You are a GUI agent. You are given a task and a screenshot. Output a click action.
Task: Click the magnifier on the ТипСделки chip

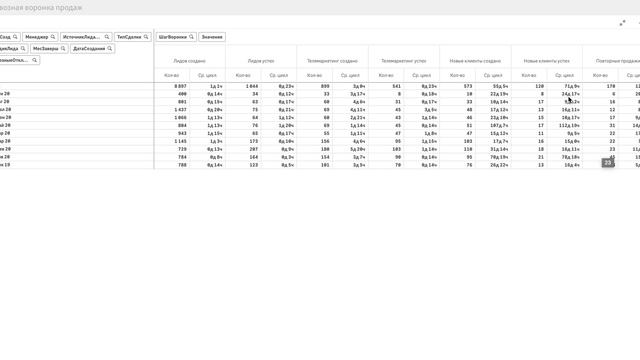[x=146, y=37]
